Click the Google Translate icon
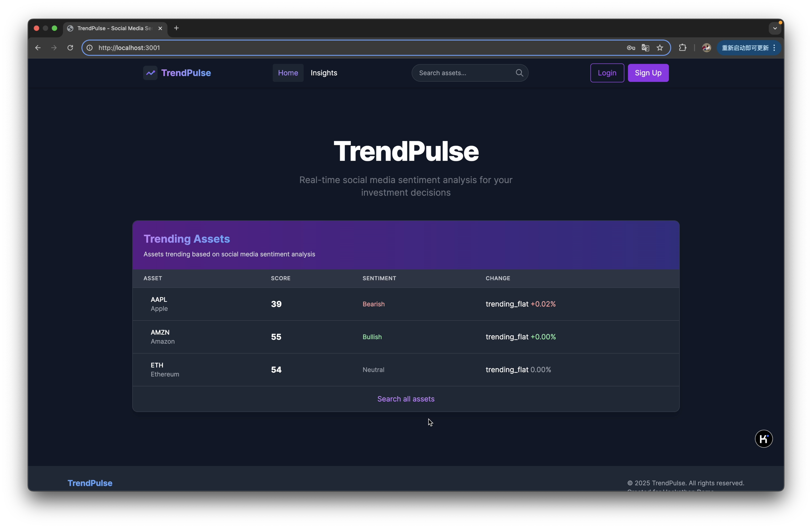 645,48
